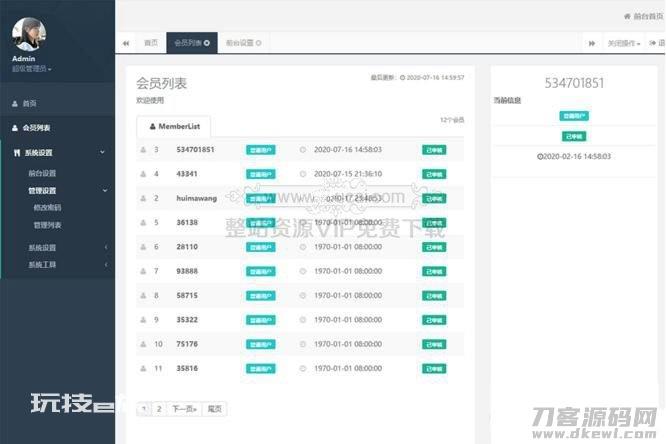
Task: Open member 35816 in the list
Action: [x=187, y=368]
